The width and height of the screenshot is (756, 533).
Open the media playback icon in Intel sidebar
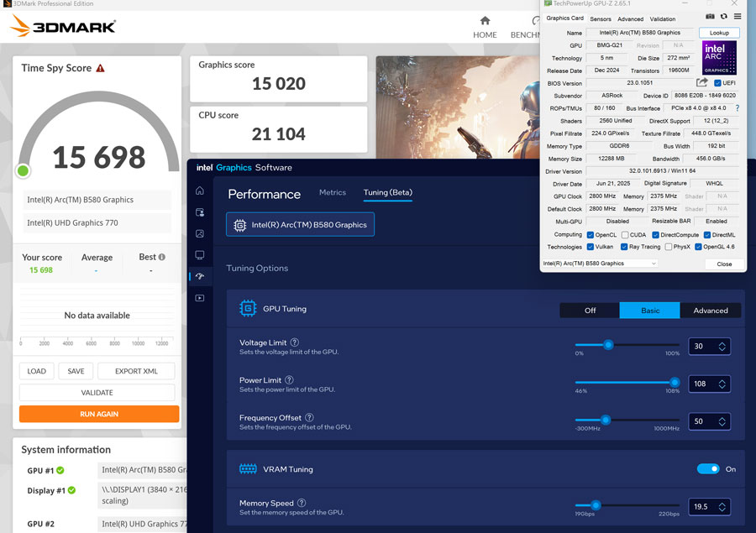[200, 298]
